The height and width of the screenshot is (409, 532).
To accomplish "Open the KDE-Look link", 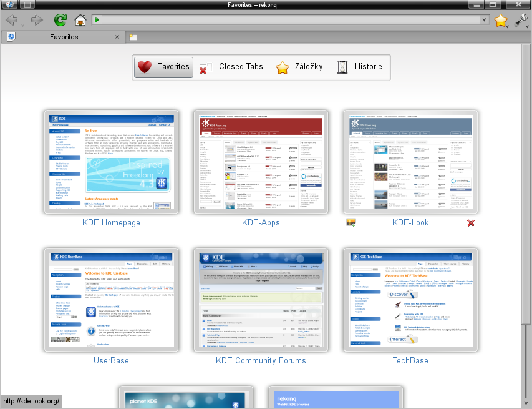I will tap(410, 222).
